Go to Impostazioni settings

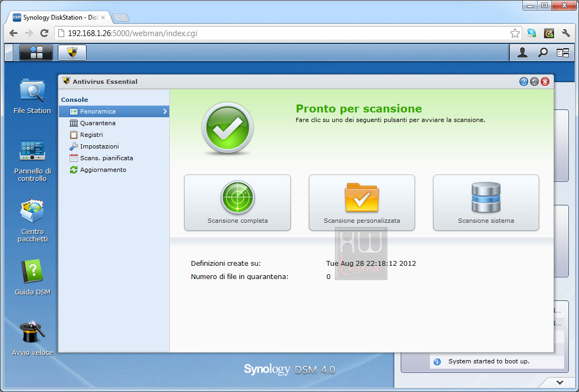[114, 146]
